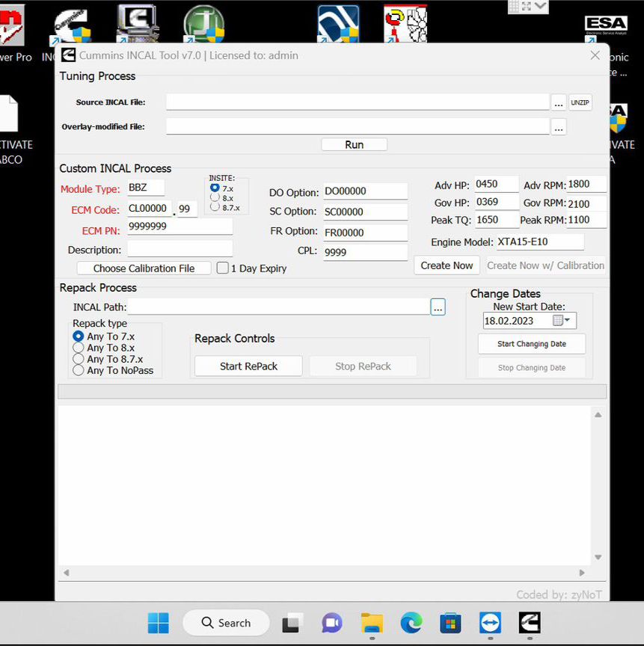Click the Start RePack button
Image resolution: width=644 pixels, height=646 pixels.
tap(248, 366)
